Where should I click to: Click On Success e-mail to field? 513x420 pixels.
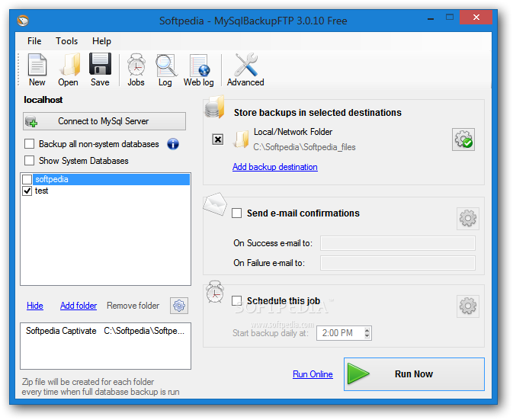point(398,243)
